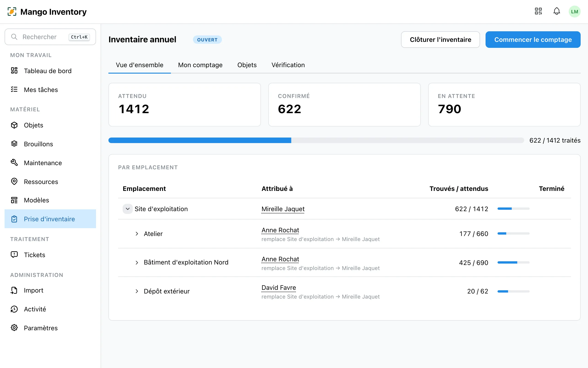Open Mireille Jaquet assignee link
The height and width of the screenshot is (368, 588).
point(283,209)
